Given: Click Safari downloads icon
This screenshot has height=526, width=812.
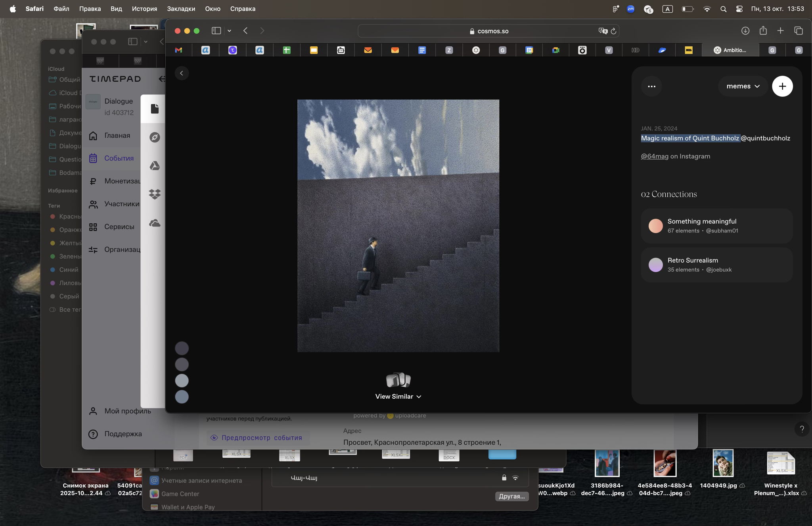Looking at the screenshot, I should coord(745,31).
